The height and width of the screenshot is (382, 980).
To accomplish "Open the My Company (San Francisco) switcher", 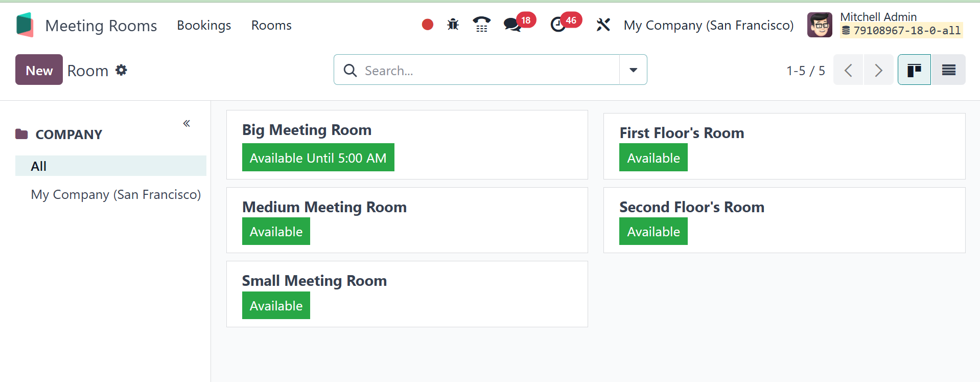I will click(708, 25).
